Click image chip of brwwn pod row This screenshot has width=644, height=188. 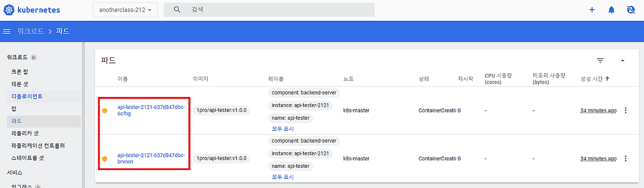click(221, 158)
